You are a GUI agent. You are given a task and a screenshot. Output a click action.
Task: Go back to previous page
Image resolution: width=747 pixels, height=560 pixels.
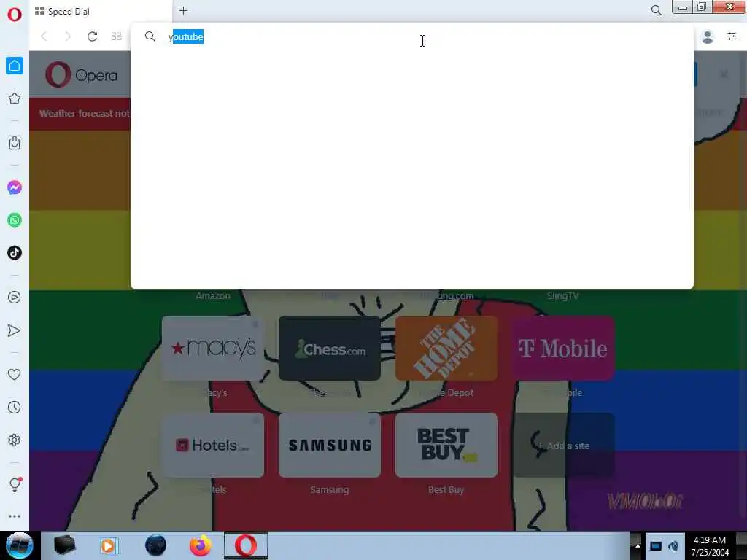(x=44, y=36)
